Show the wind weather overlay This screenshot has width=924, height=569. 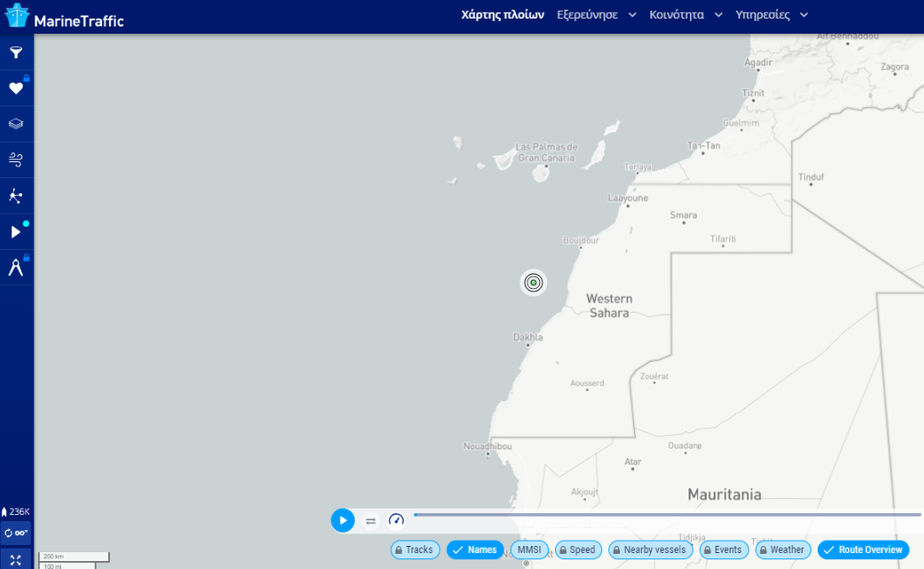pos(16,160)
